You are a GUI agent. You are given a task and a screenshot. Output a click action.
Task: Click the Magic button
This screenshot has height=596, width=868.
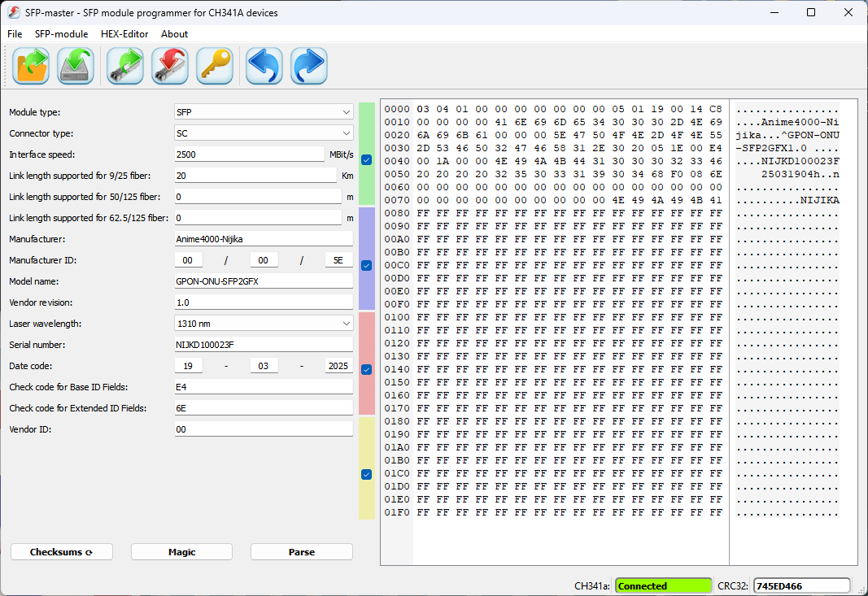181,552
